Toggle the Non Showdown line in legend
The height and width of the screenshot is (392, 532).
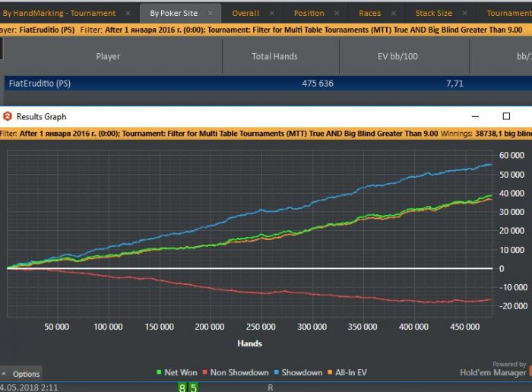point(239,372)
